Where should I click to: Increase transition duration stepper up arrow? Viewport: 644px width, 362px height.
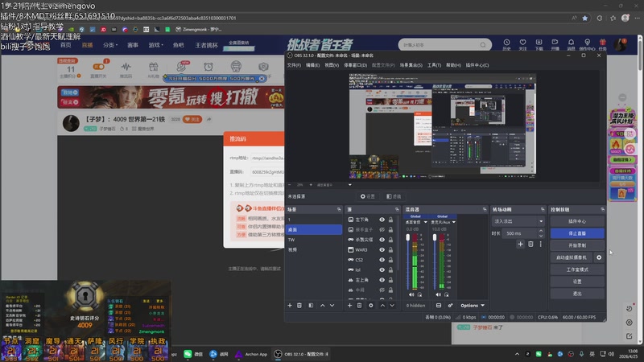541,231
